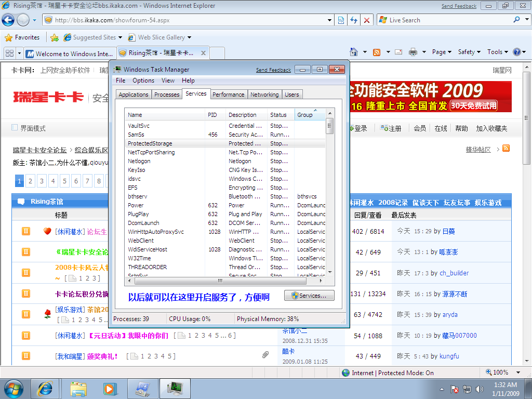Click the Send Feedback link in Task Manager
Screen dimensions: 532x399
click(273, 70)
